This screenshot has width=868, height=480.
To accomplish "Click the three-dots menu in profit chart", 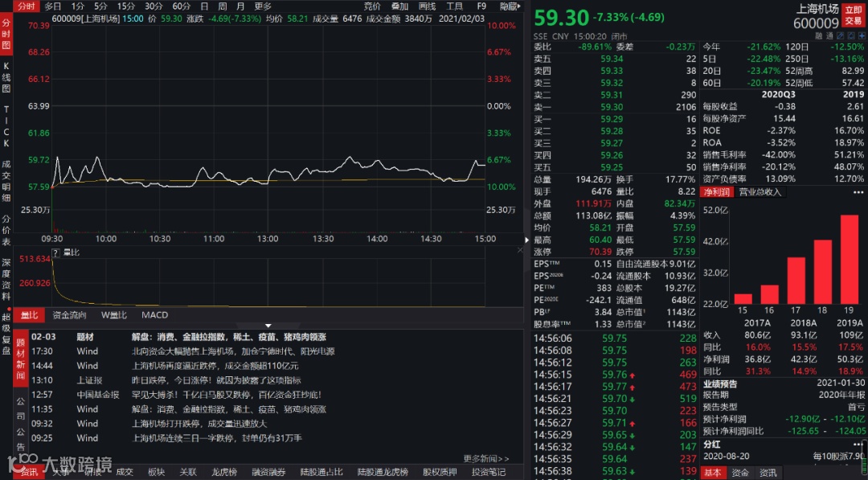I will pos(858,192).
